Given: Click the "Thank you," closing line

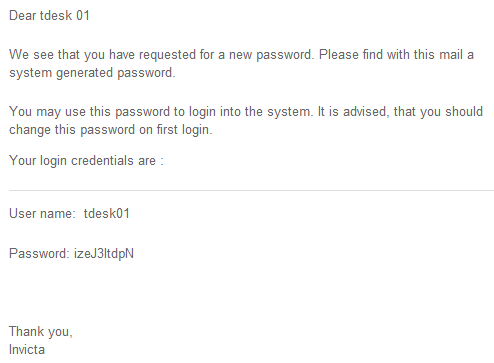Looking at the screenshot, I should tap(41, 332).
